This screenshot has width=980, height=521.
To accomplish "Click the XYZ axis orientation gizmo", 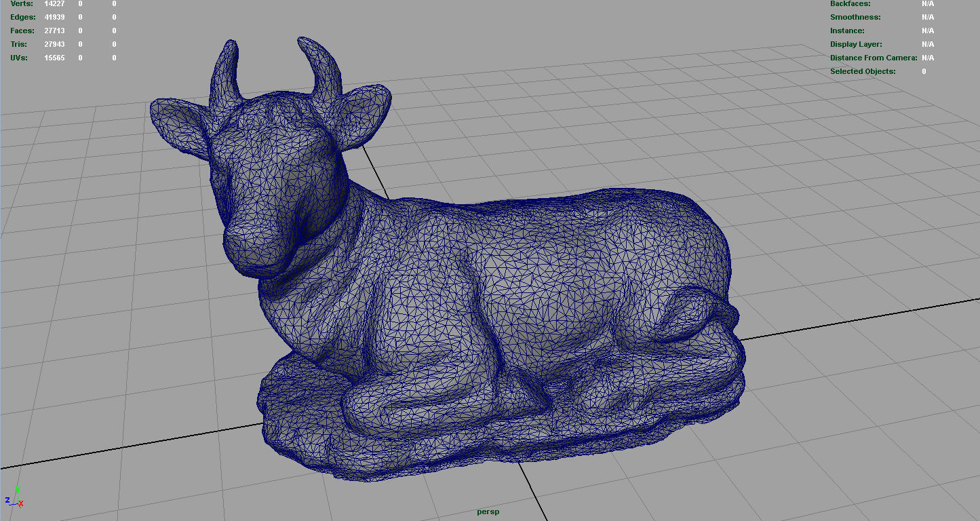I will pos(15,497).
